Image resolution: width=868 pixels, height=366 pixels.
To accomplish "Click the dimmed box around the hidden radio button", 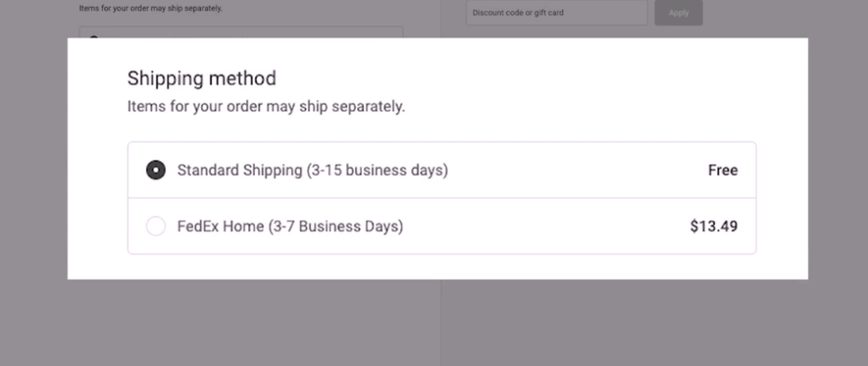I will pyautogui.click(x=254, y=32).
